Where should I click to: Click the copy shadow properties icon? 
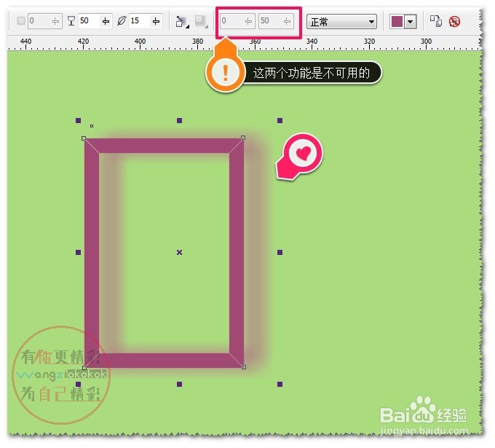[435, 21]
